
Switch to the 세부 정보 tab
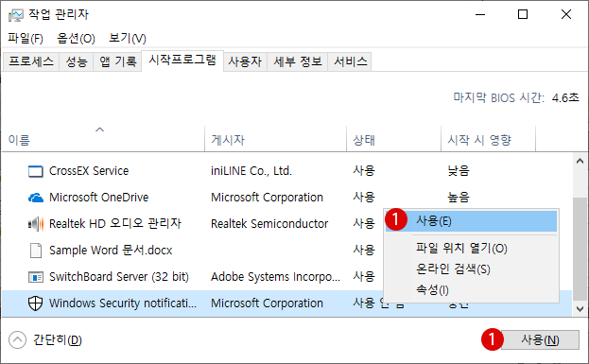point(298,61)
